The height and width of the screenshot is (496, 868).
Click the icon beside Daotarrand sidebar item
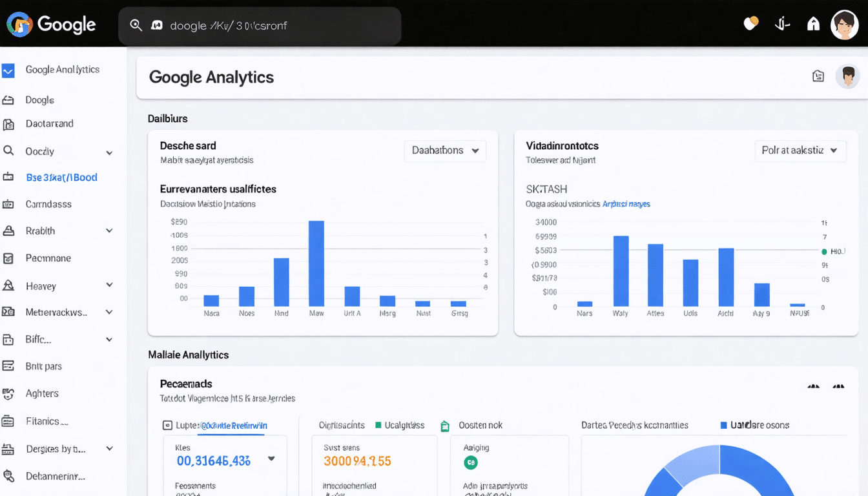[x=8, y=124]
